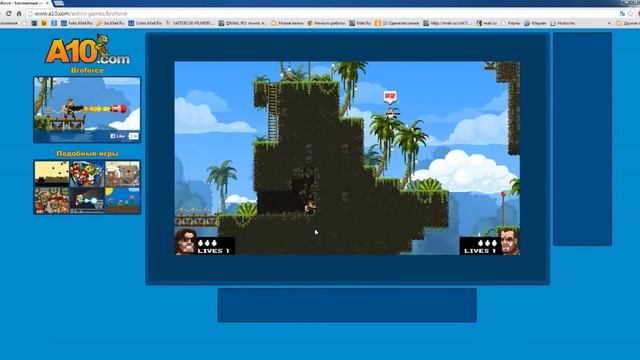Open the Video.Mail.Ru bookmark
The height and width of the screenshot is (360, 640).
pyautogui.click(x=145, y=23)
